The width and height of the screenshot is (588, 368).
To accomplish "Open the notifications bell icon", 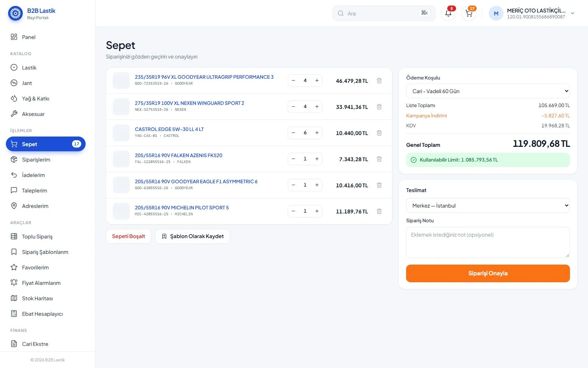I will point(448,13).
